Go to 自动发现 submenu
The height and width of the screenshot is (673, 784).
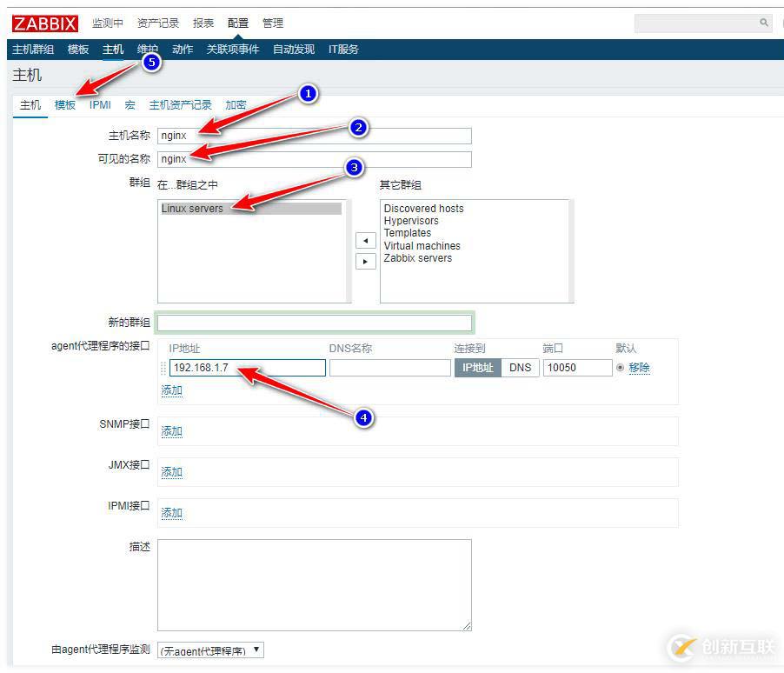[294, 49]
